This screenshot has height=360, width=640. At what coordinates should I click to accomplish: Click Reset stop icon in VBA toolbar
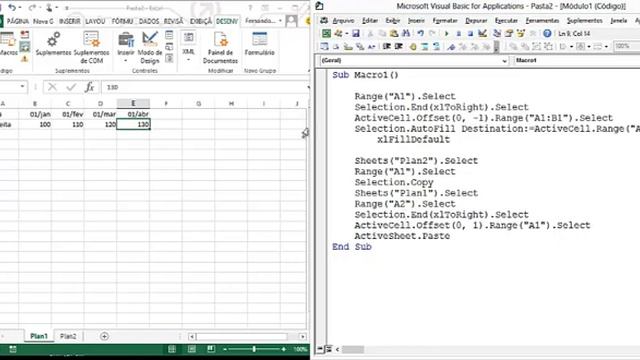click(x=470, y=33)
